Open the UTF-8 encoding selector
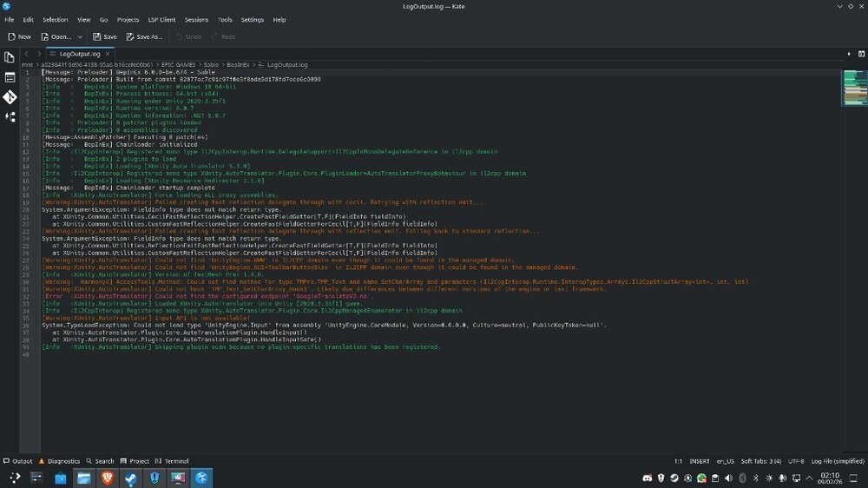The height and width of the screenshot is (488, 868). [796, 461]
